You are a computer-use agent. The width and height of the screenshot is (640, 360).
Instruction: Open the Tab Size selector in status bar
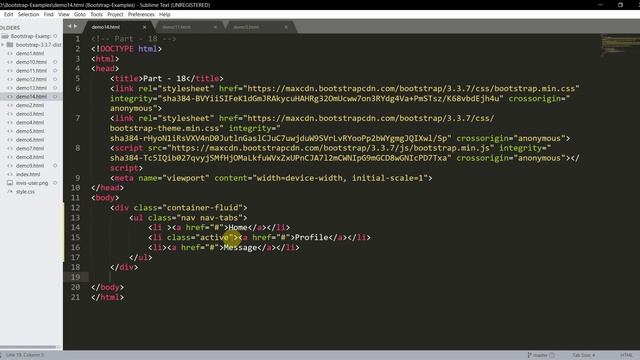point(583,355)
